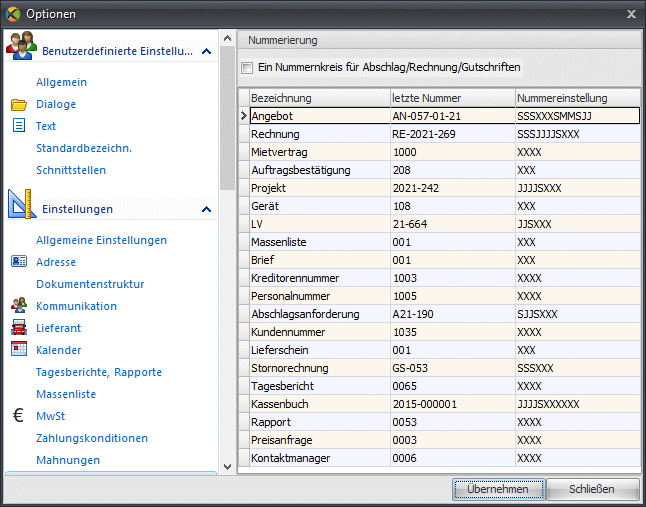Click the ruler triangle icon beside Einstellungen
646x507 pixels.
tap(22, 204)
